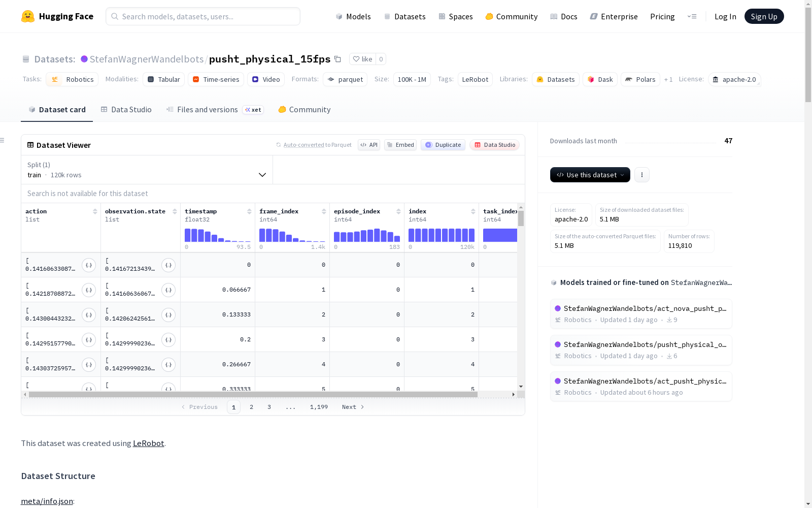
Task: Go to the Next page of rows
Action: click(353, 407)
